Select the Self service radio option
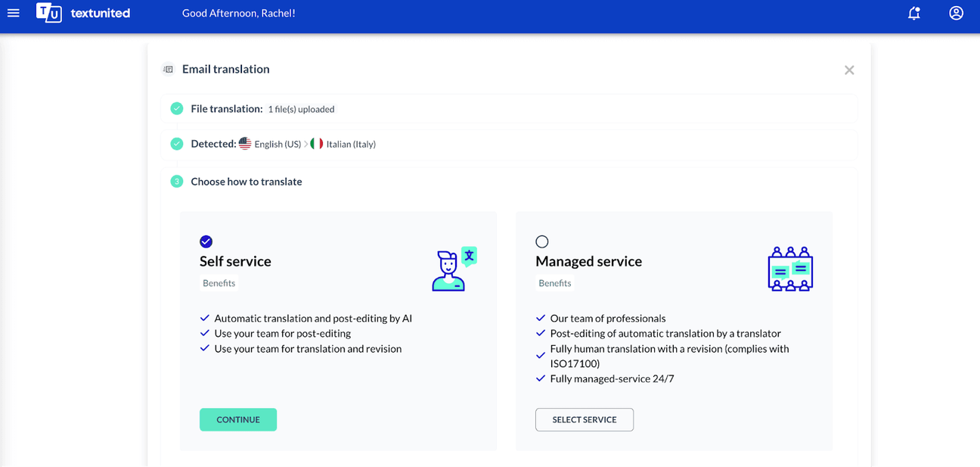This screenshot has width=980, height=467. click(206, 241)
